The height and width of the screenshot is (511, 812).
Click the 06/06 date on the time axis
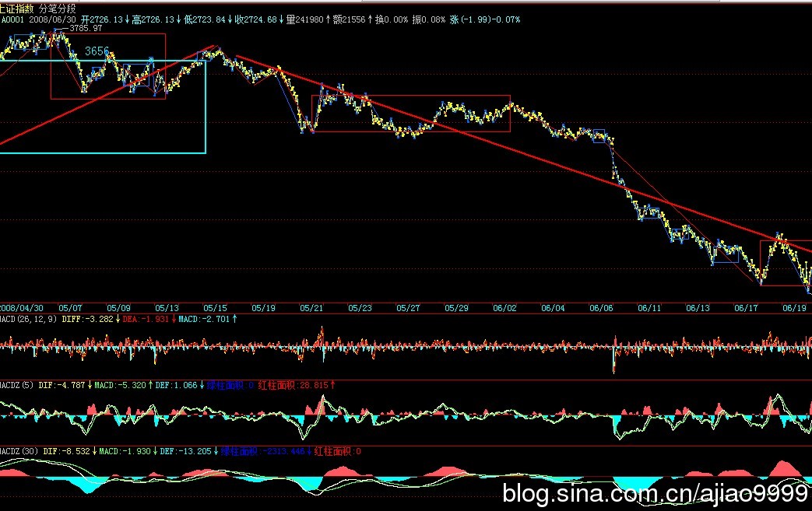[x=601, y=309]
